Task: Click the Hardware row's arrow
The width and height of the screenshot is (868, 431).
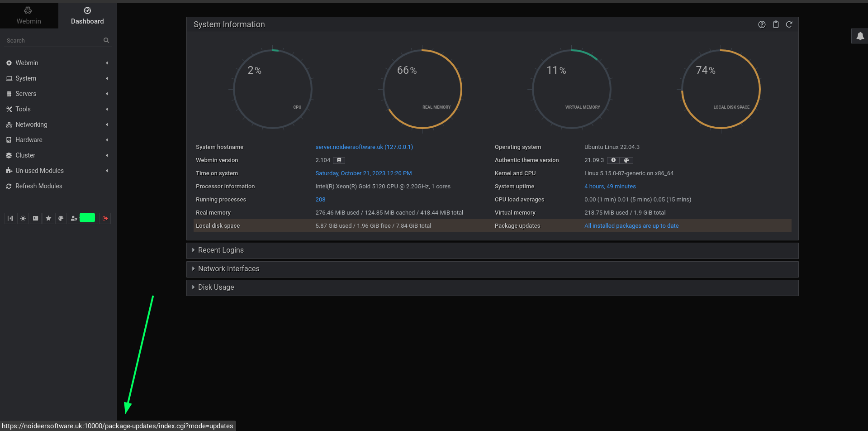Action: coord(107,140)
